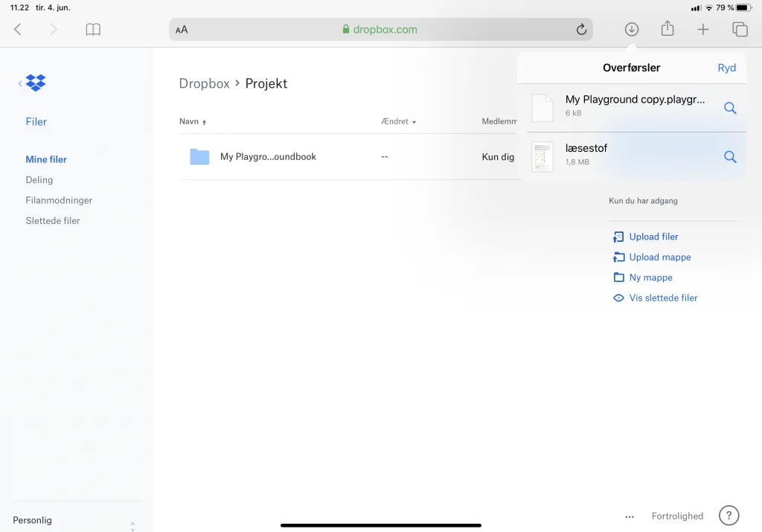Show My Playground copy file in Files
The width and height of the screenshot is (762, 532).
point(730,108)
